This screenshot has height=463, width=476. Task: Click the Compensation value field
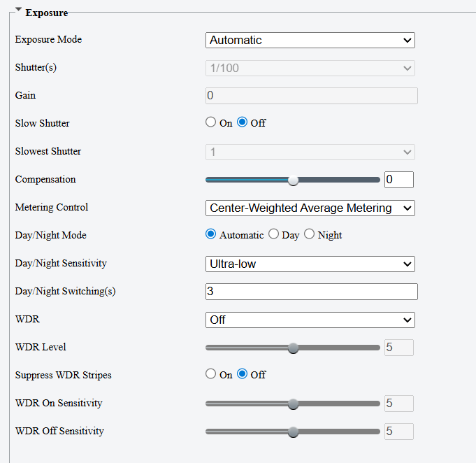tap(398, 180)
